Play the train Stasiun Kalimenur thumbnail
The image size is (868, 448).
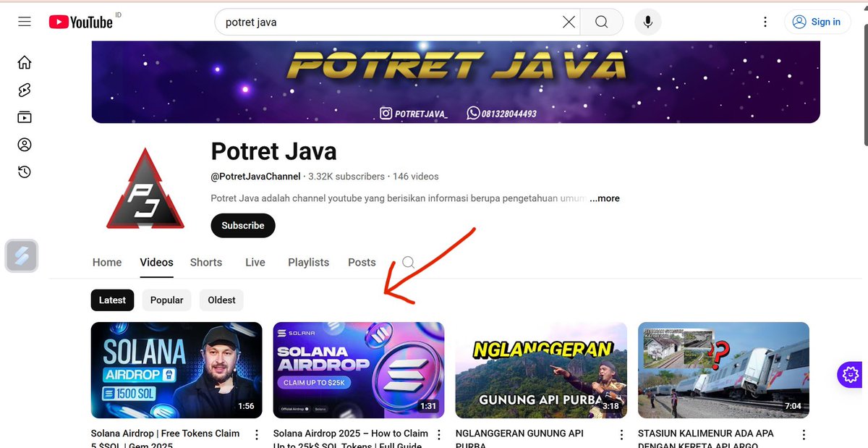coord(723,370)
